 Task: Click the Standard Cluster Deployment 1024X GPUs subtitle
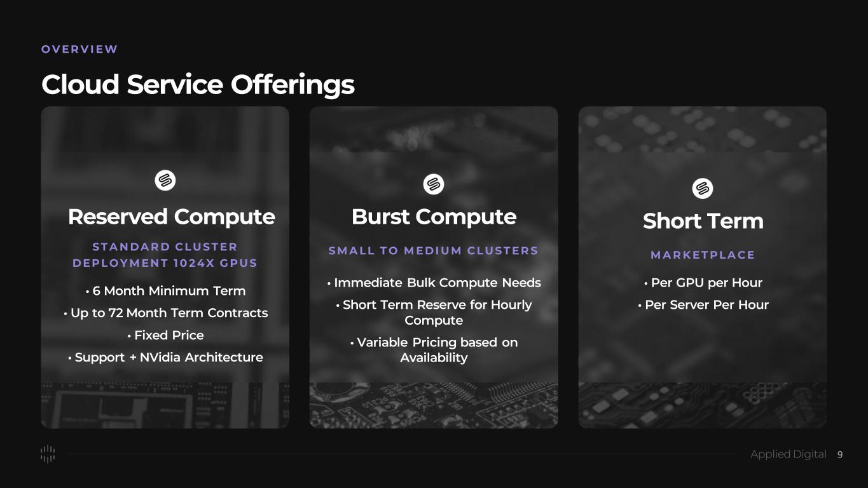[x=165, y=255]
